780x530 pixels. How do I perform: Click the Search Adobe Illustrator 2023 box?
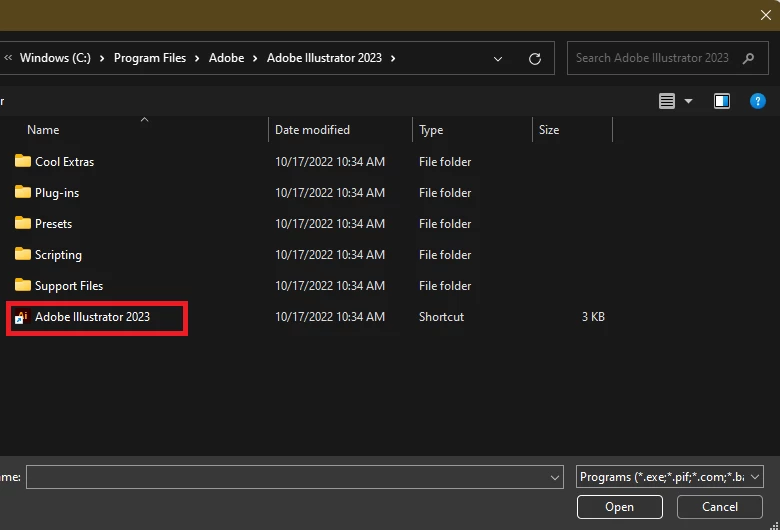668,58
